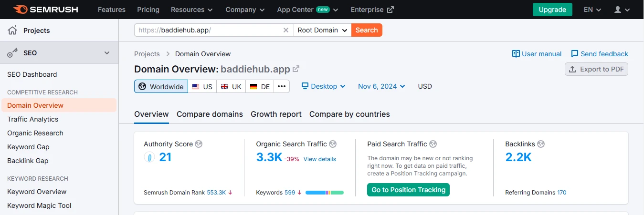Open Projects in the sidebar
The image size is (644, 215).
37,31
